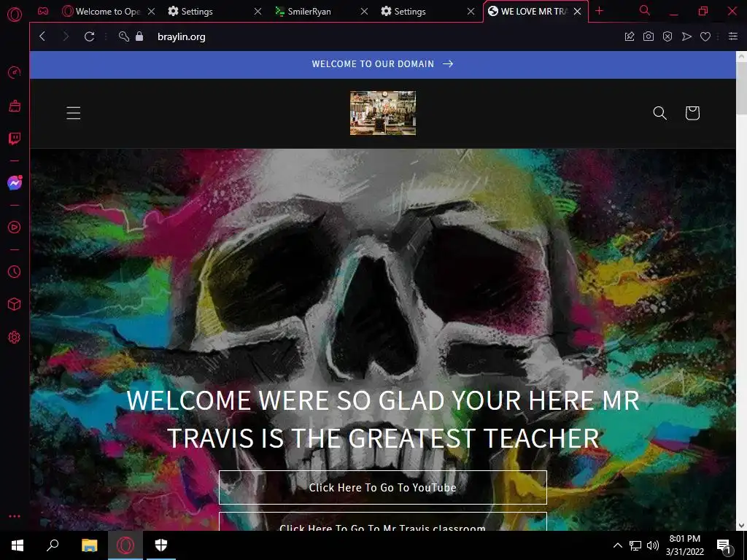Open the My Flow arrow icon

tap(686, 36)
